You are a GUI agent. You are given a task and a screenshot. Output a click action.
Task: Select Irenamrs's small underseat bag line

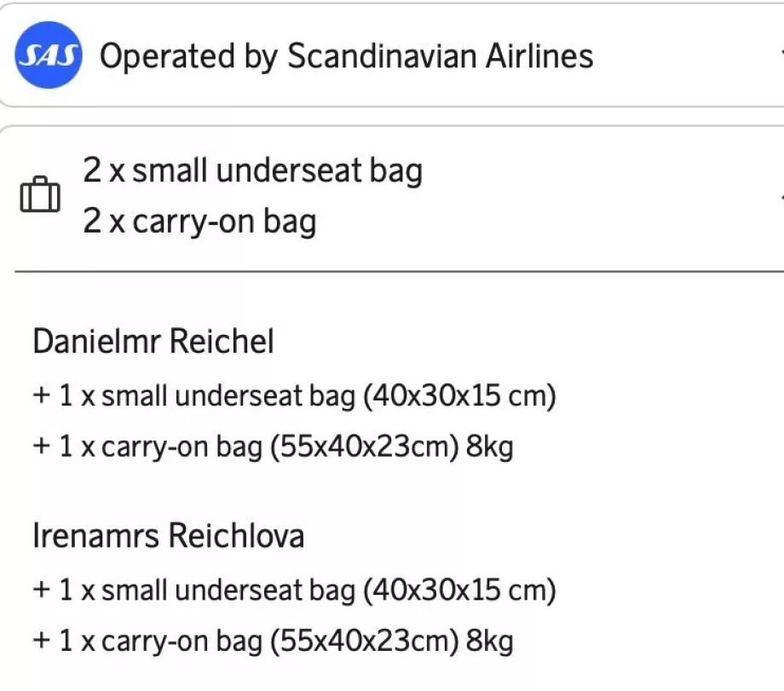[x=294, y=590]
